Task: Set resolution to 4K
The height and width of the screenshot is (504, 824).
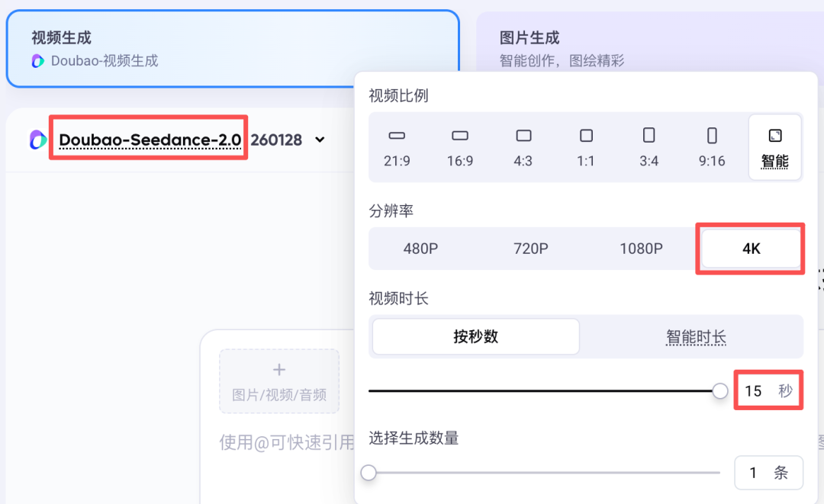Action: point(751,249)
